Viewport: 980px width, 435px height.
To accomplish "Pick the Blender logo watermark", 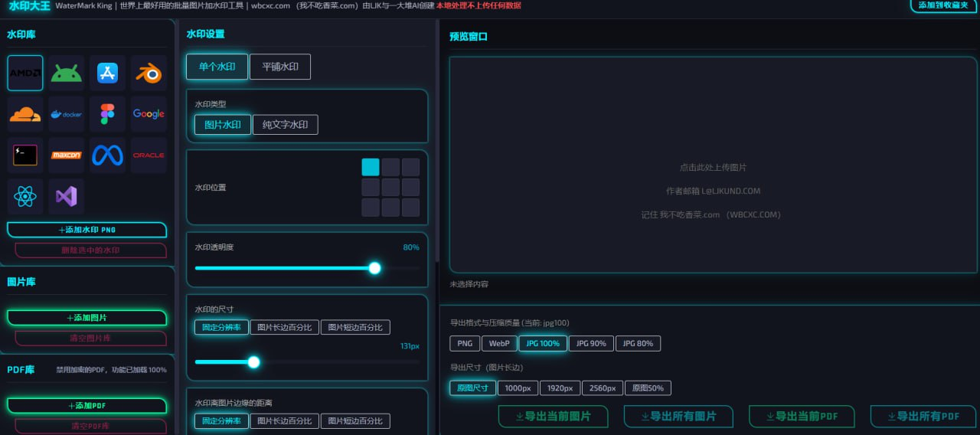I will [149, 73].
